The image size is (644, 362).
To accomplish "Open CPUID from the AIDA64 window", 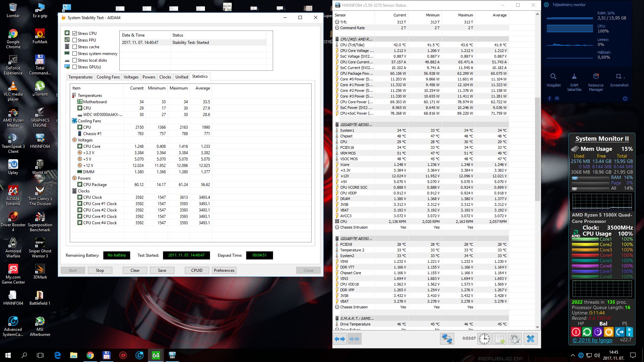I will click(x=197, y=270).
